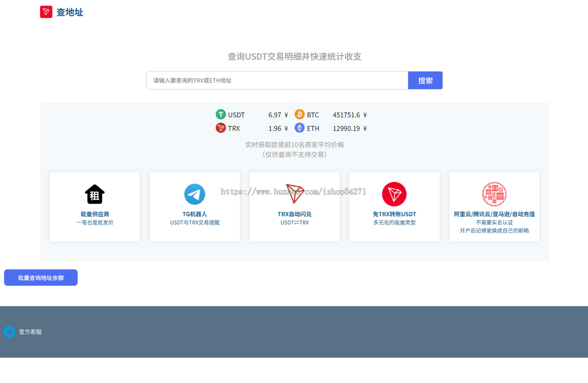This screenshot has height=383, width=588.
Task: Click the red circular Tron icon on 免TRX转账USDT card
Action: [394, 194]
